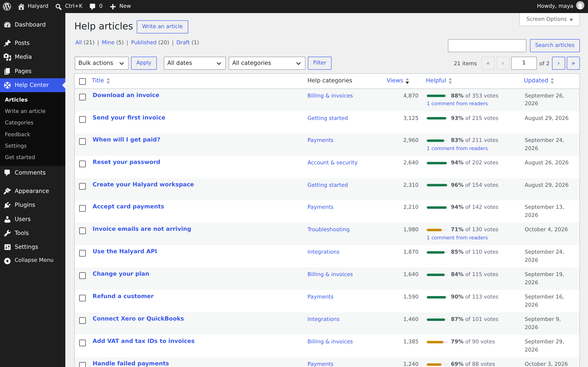Switch to the Draft articles filter
The height and width of the screenshot is (367, 588).
click(x=183, y=42)
